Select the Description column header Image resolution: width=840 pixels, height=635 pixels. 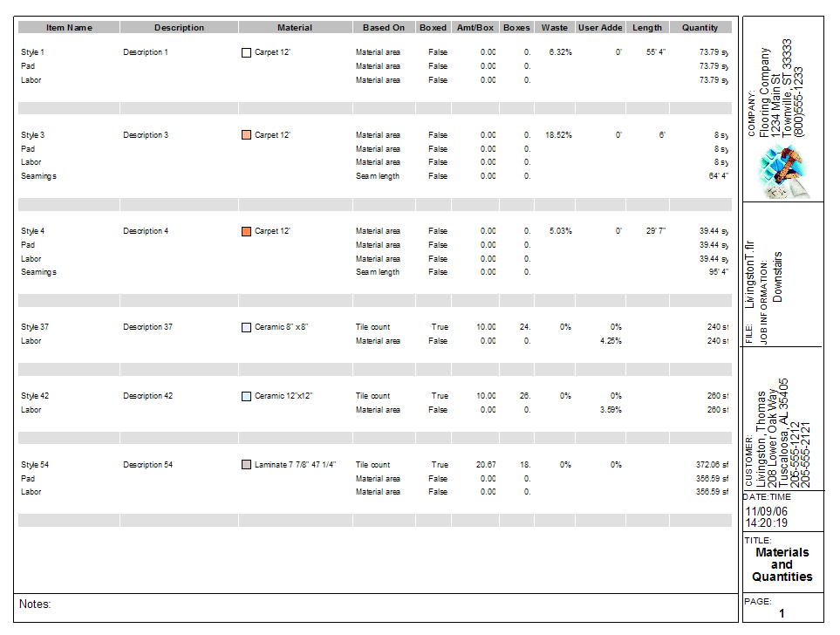coord(179,28)
